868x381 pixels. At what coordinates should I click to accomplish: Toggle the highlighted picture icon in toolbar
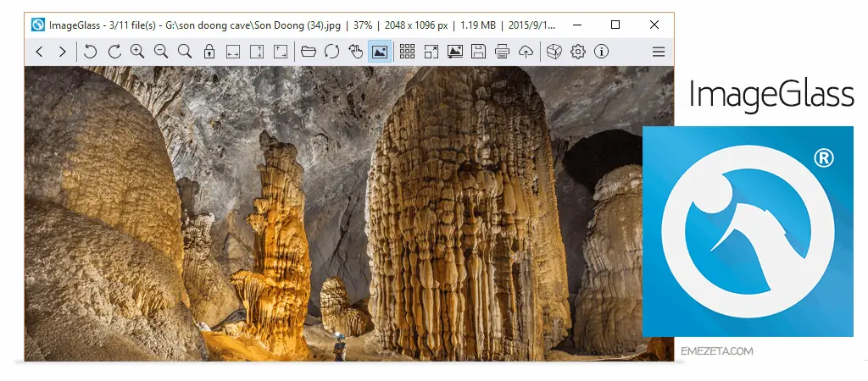coord(381,52)
